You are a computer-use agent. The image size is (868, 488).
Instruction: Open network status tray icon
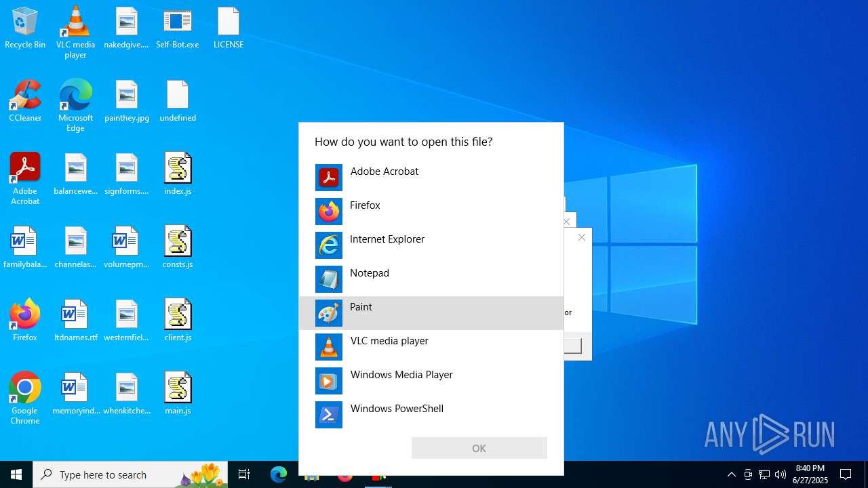(764, 474)
